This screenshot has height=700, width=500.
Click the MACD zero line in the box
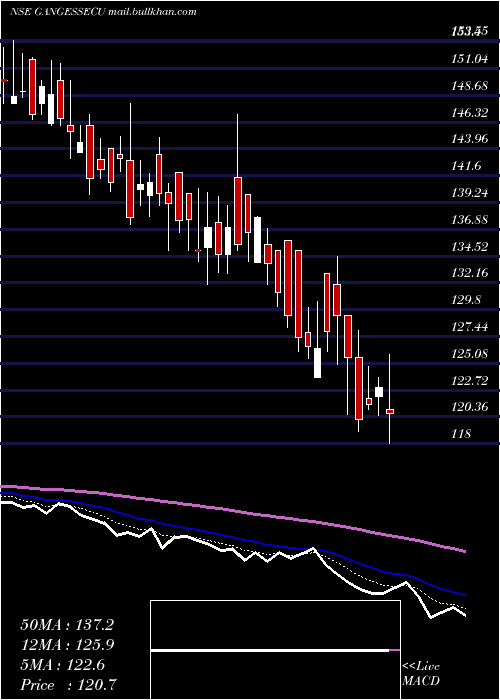pos(275,651)
